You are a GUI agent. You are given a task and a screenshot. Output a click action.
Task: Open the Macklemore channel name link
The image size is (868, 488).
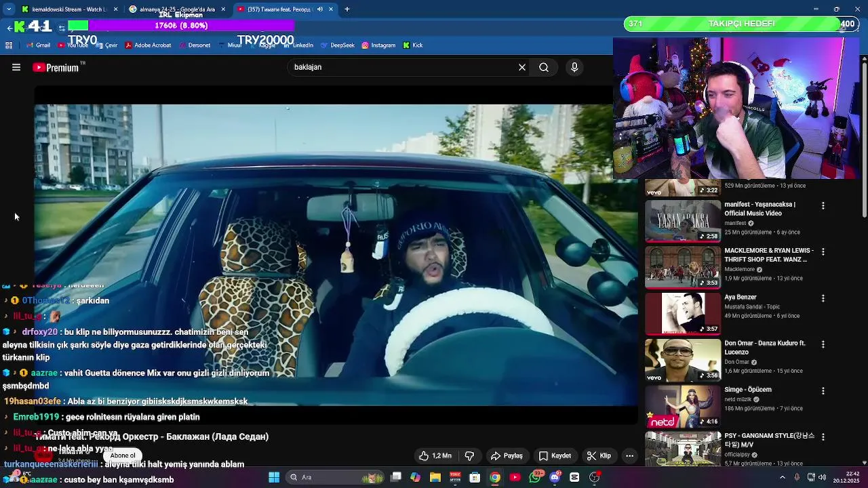(740, 269)
